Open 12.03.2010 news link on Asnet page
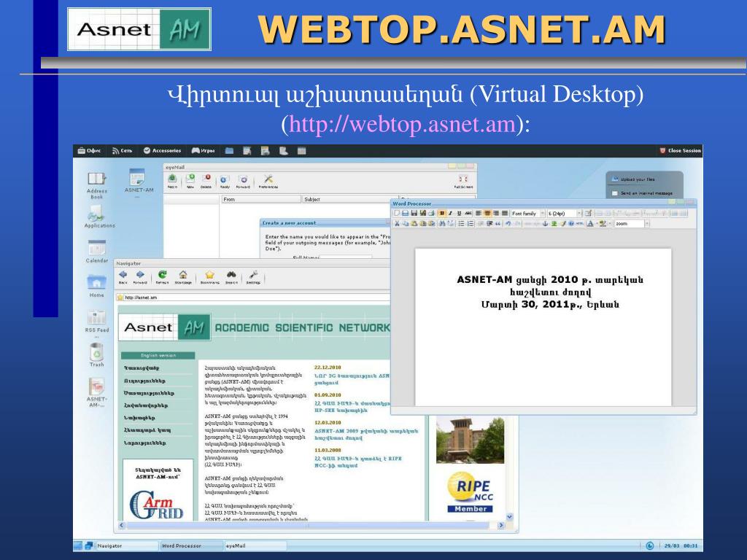The image size is (747, 560). tap(366, 435)
